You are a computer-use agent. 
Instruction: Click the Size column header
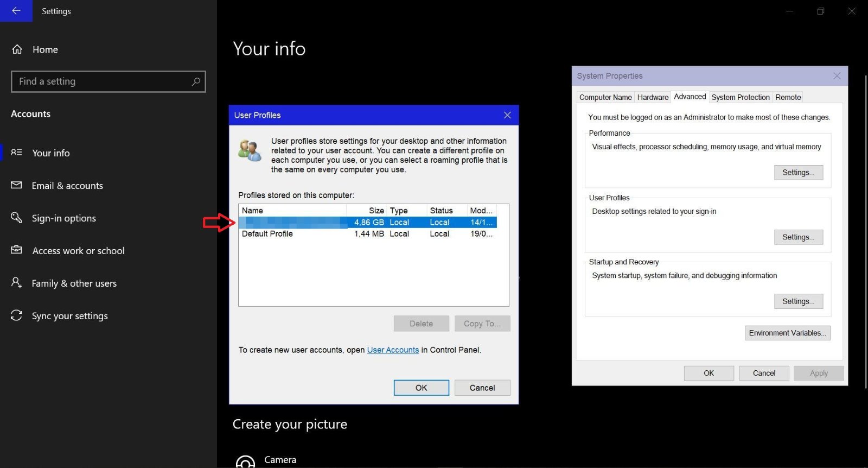tap(376, 211)
